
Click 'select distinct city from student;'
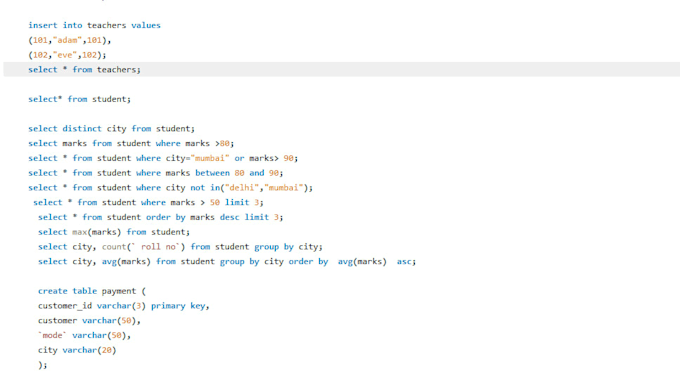coord(111,128)
